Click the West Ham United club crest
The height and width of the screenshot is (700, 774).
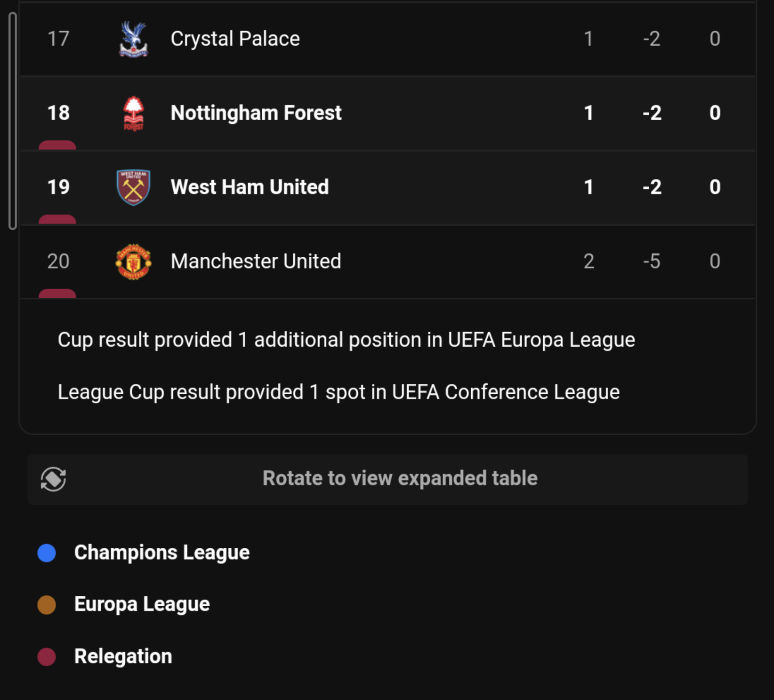click(134, 187)
